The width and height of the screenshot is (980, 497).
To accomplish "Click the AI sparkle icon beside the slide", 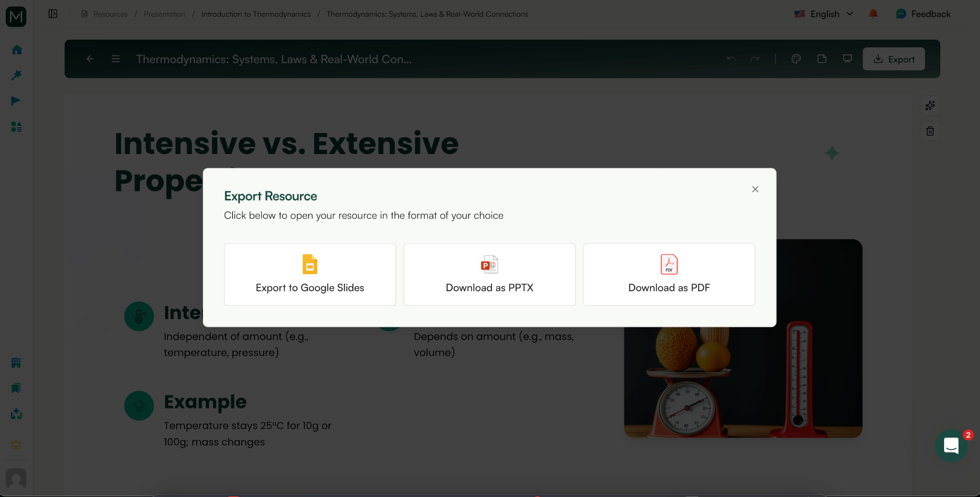I will coord(930,106).
